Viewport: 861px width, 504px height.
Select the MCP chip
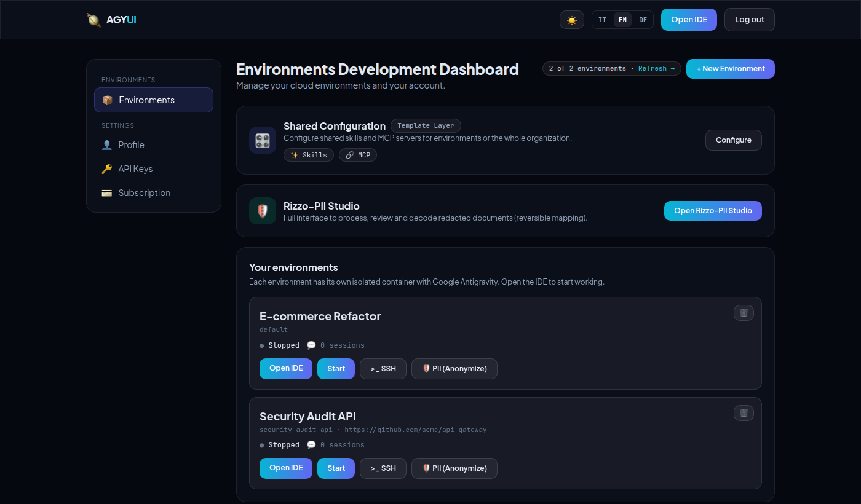coord(358,155)
